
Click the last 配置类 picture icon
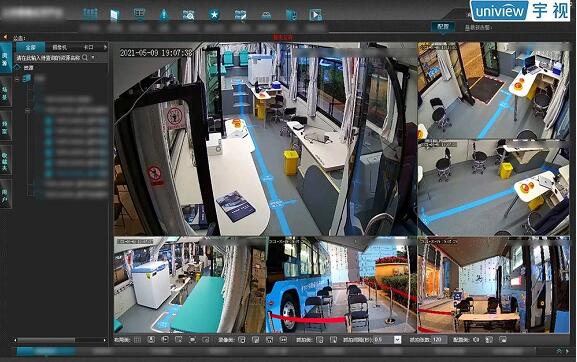pyautogui.click(x=503, y=340)
